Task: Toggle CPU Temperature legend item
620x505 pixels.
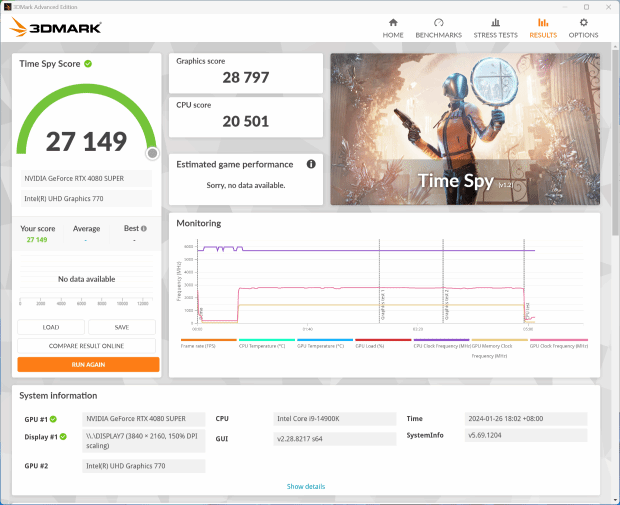Action: point(267,343)
